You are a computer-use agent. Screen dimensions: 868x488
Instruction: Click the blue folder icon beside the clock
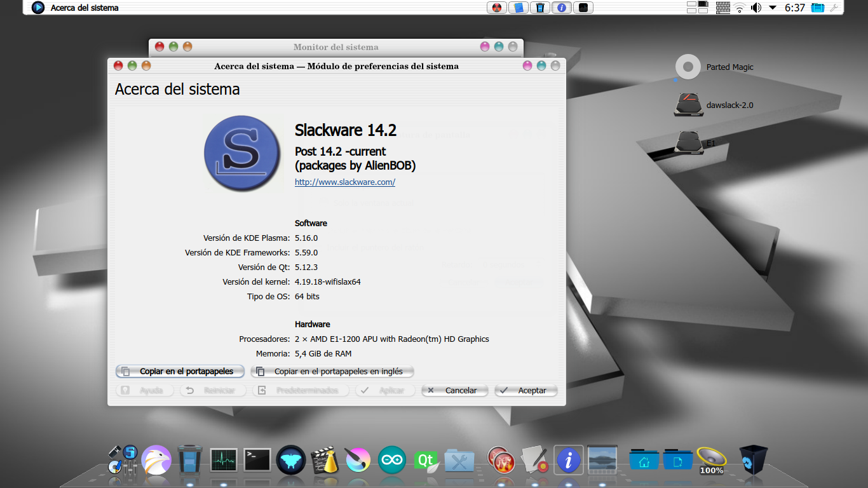pos(818,8)
